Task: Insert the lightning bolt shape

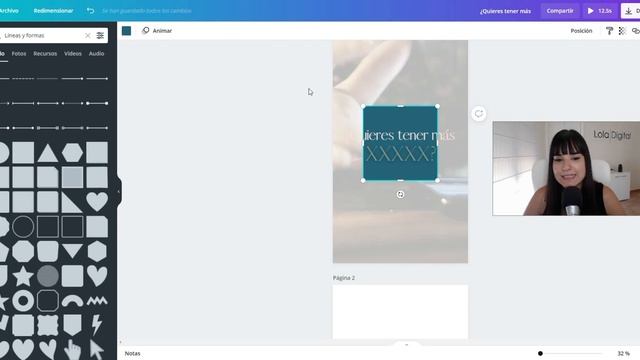Action: point(97,325)
